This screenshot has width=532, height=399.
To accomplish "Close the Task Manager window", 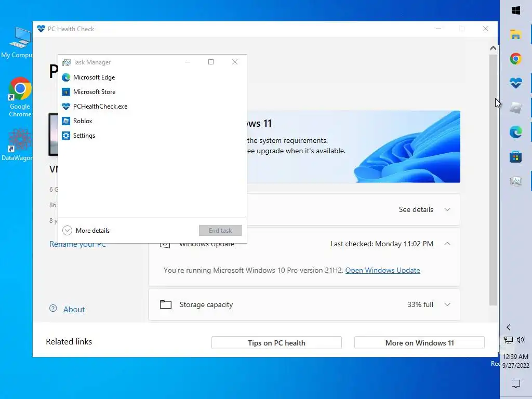I will pos(234,62).
